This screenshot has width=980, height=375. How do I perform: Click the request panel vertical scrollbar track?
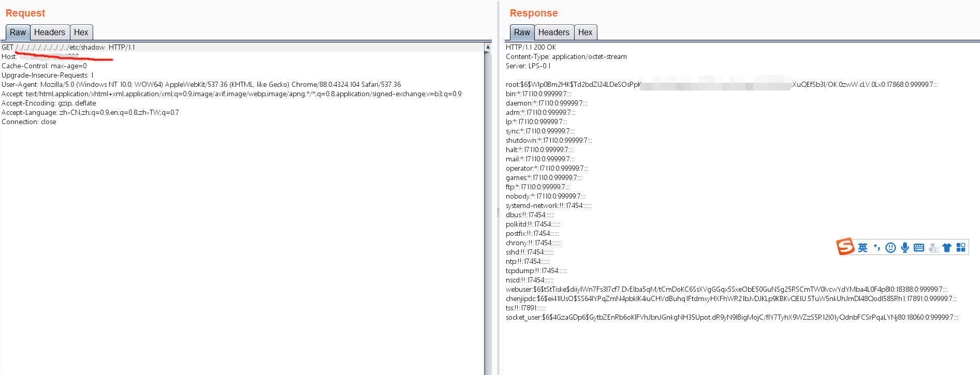tap(488, 212)
